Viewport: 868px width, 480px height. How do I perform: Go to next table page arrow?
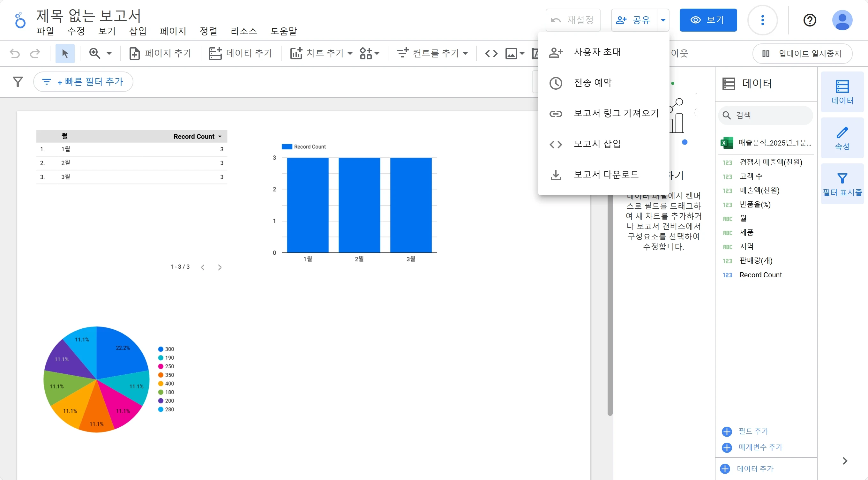pos(220,267)
